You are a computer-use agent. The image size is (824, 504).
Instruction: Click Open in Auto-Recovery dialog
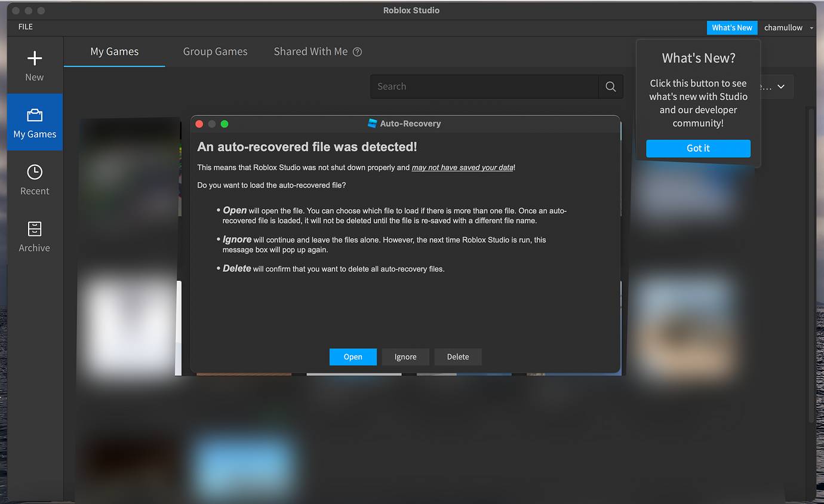pyautogui.click(x=353, y=357)
